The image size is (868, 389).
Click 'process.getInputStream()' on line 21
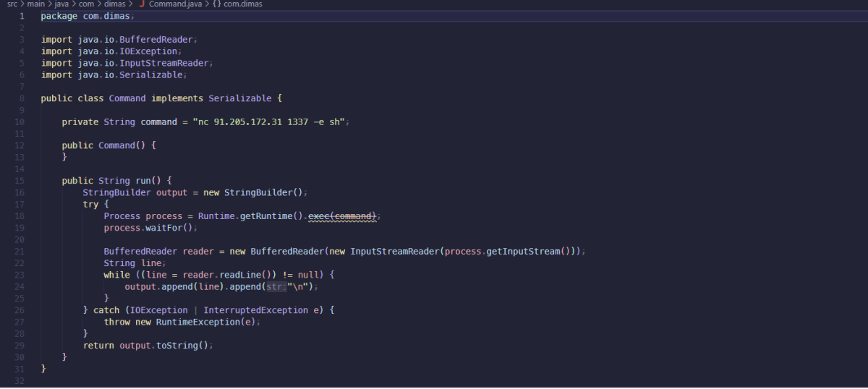(x=508, y=251)
